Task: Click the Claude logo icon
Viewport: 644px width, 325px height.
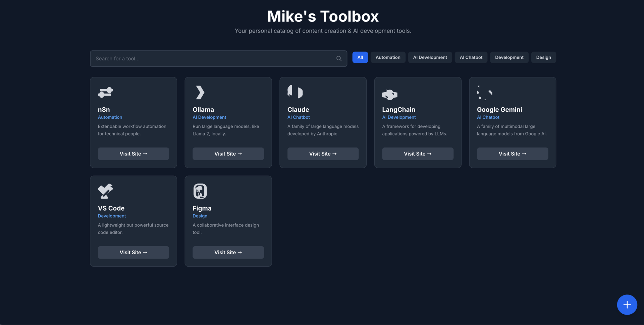Action: [295, 92]
